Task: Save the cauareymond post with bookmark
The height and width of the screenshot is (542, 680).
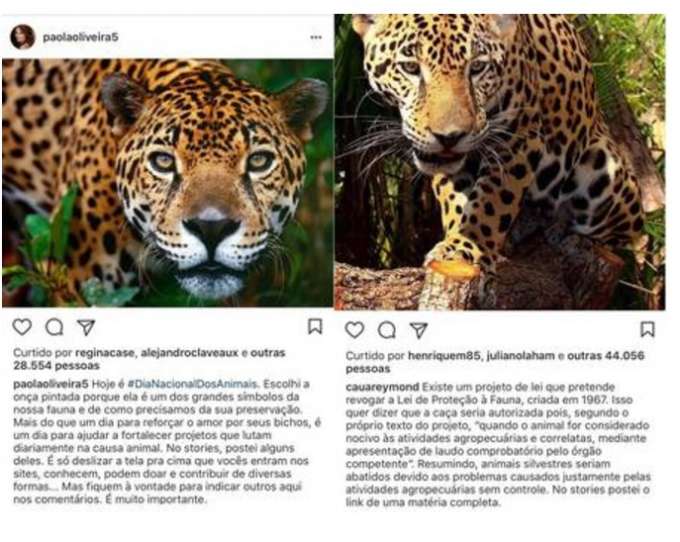Action: click(647, 329)
